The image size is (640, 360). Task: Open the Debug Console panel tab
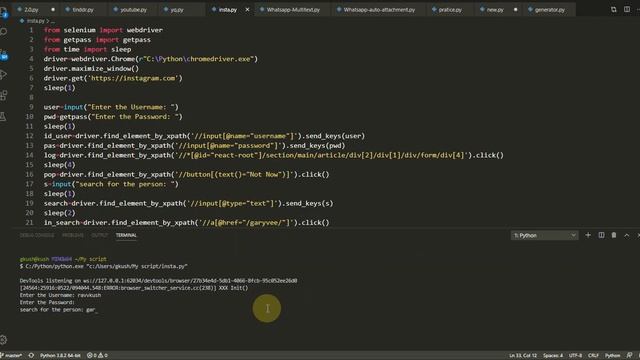(37, 236)
